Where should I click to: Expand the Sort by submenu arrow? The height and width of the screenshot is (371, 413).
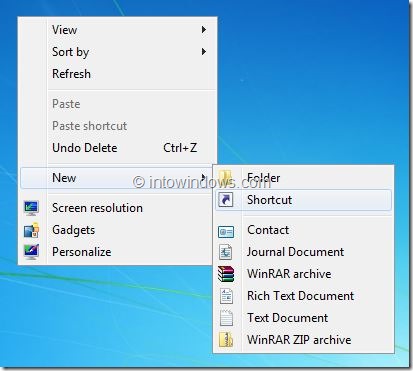click(204, 52)
